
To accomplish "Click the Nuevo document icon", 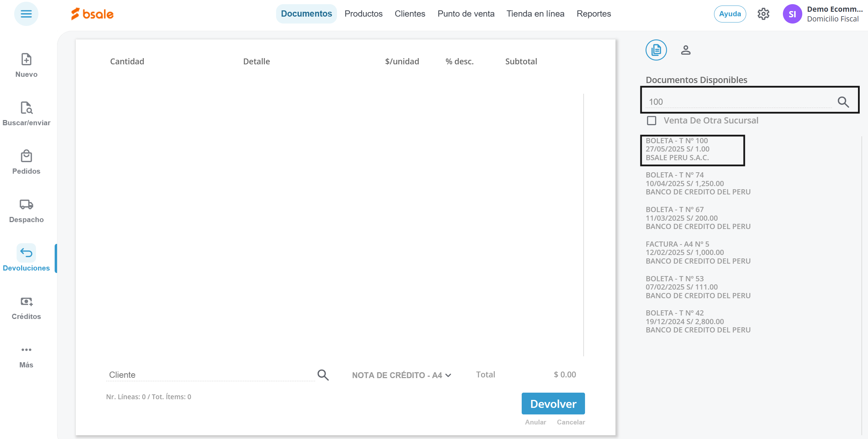I will 26,60.
